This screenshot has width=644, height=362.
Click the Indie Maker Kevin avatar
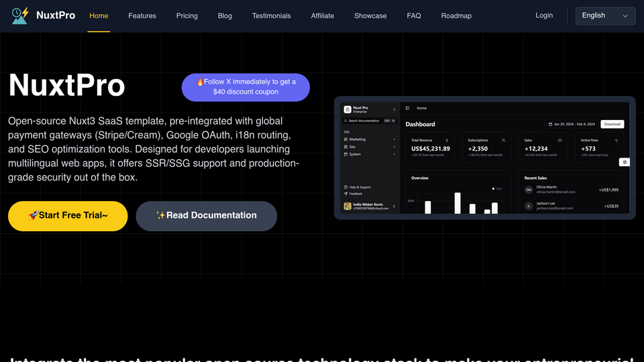pos(347,206)
